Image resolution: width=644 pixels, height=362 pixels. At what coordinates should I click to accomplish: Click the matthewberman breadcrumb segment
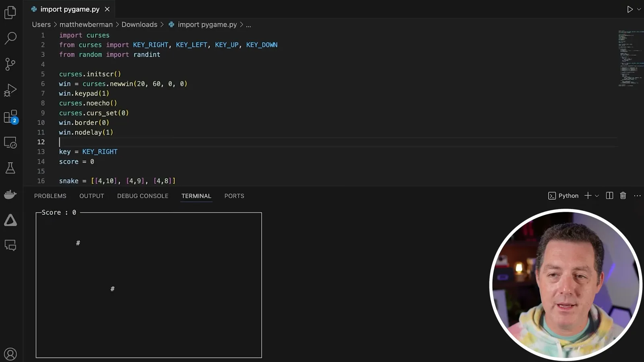(x=86, y=25)
